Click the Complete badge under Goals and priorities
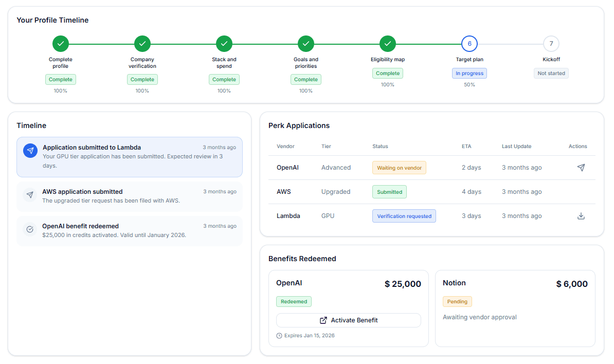This screenshot has width=614, height=364. click(x=306, y=80)
